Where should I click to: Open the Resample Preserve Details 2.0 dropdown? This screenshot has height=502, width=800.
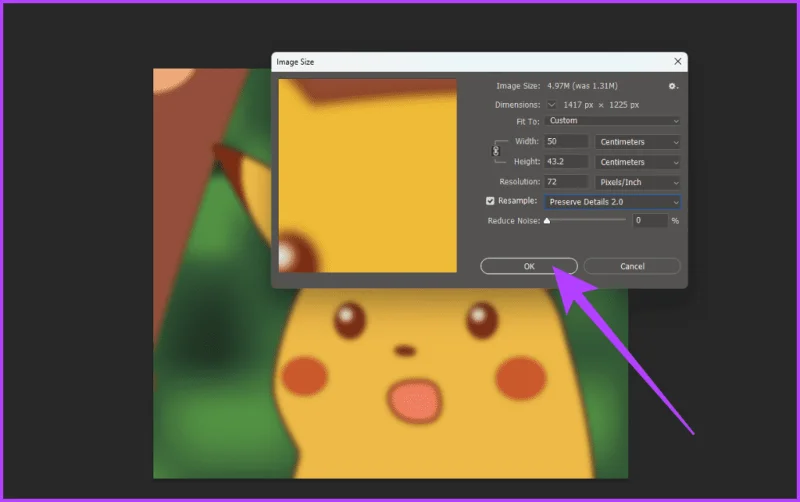click(612, 202)
